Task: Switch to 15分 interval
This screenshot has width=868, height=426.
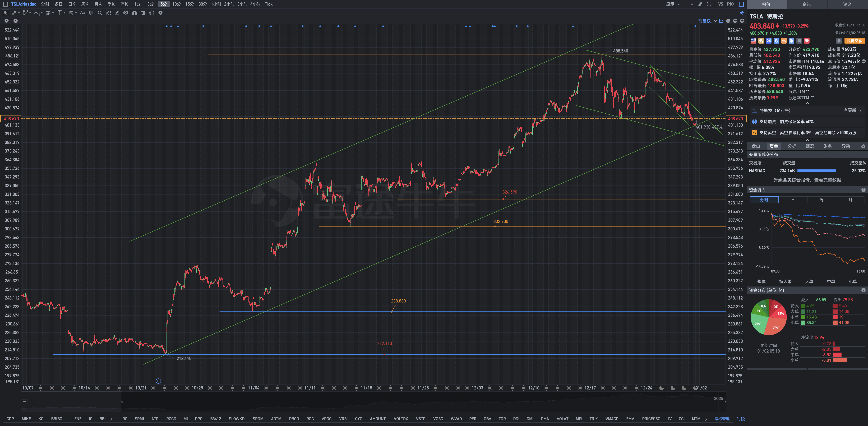Action: (190, 4)
